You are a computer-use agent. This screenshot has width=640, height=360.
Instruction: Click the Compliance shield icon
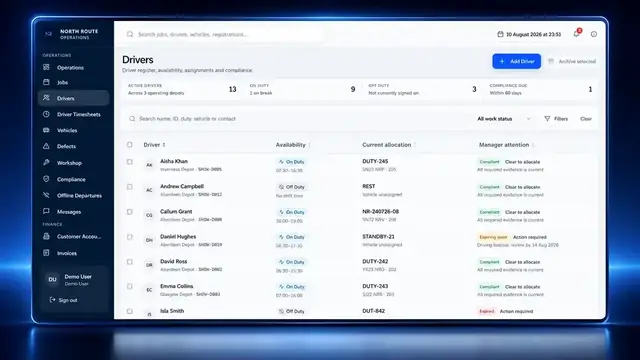[46, 179]
